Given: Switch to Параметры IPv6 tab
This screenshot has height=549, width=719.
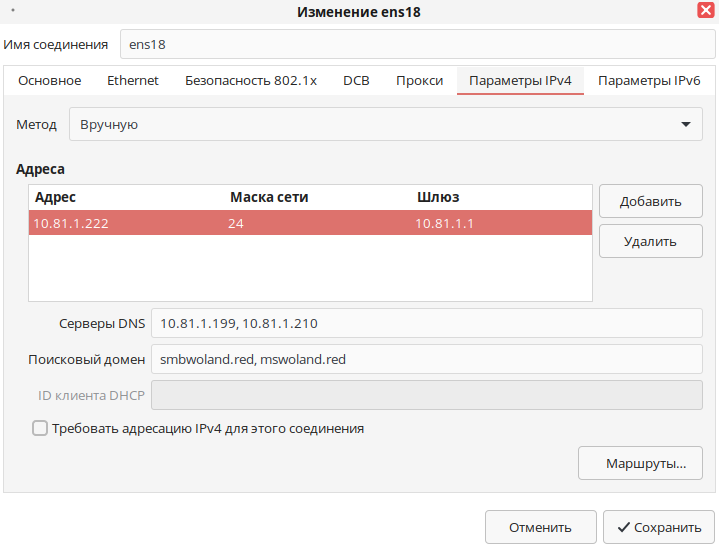Looking at the screenshot, I should [649, 81].
